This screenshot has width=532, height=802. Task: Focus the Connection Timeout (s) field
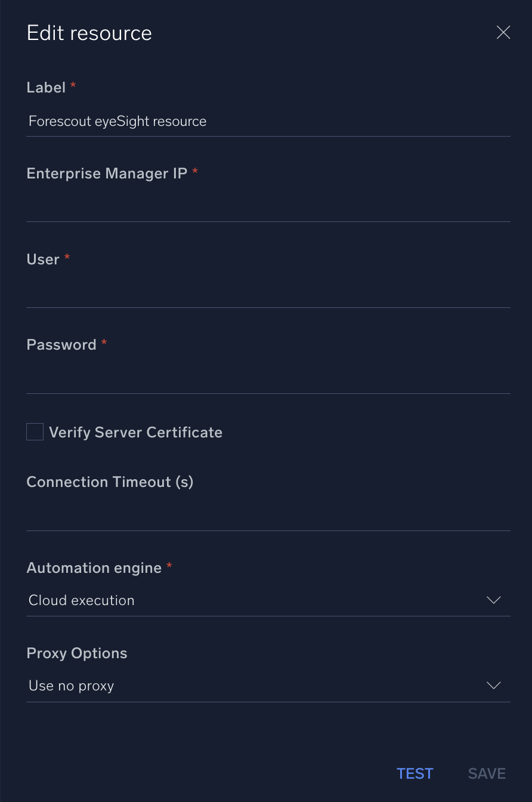[268, 516]
